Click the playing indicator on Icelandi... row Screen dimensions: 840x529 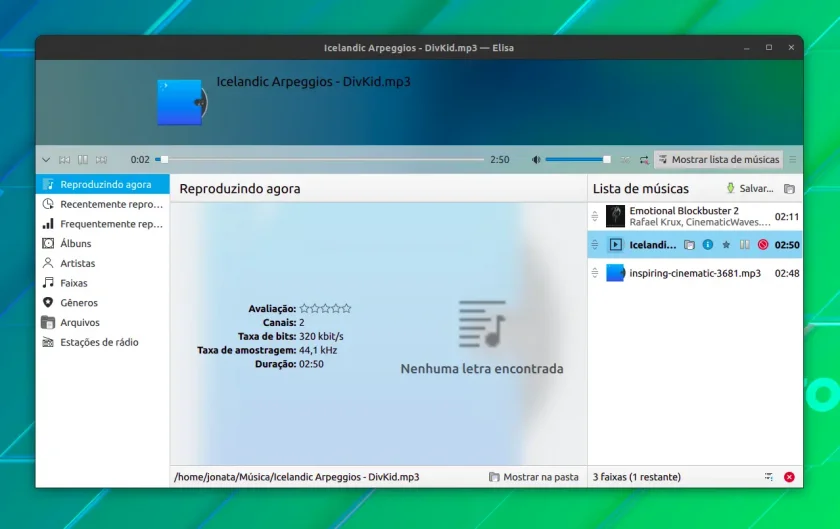pyautogui.click(x=616, y=245)
